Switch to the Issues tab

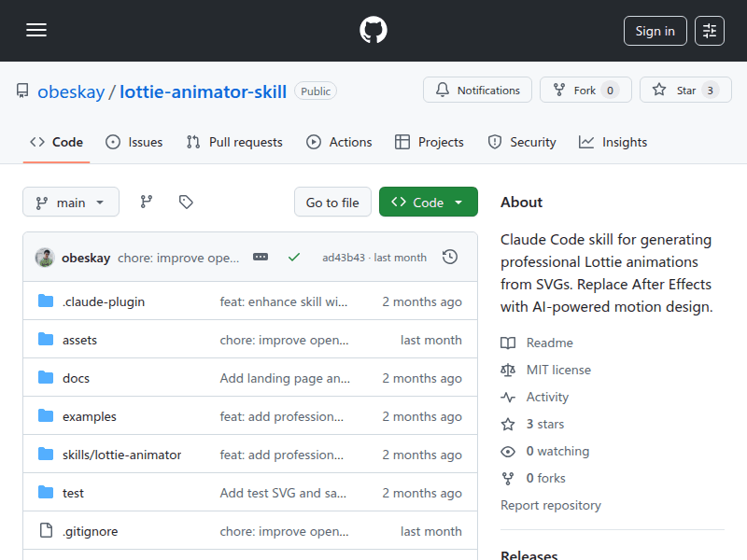click(134, 142)
